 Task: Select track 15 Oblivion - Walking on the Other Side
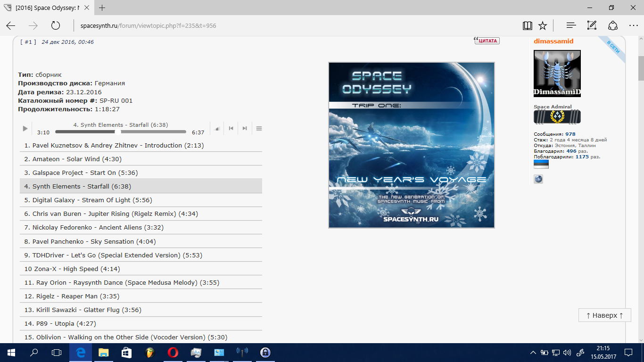[141, 337]
